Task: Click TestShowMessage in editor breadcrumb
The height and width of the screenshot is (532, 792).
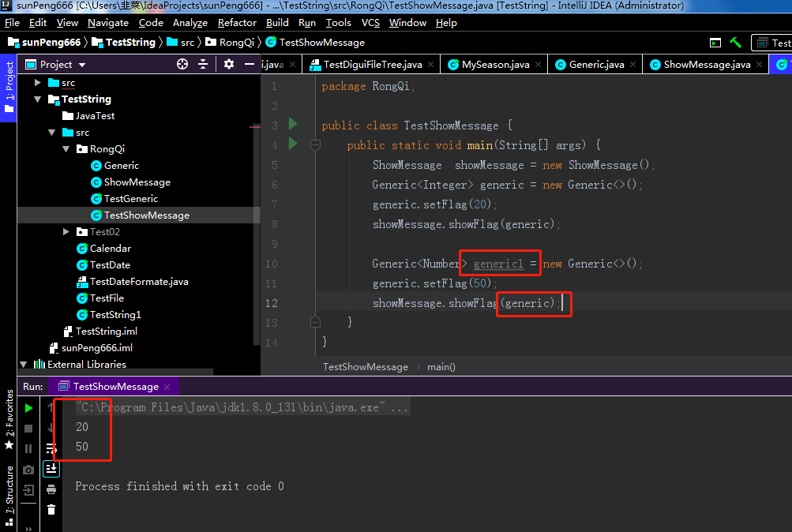Action: point(365,367)
